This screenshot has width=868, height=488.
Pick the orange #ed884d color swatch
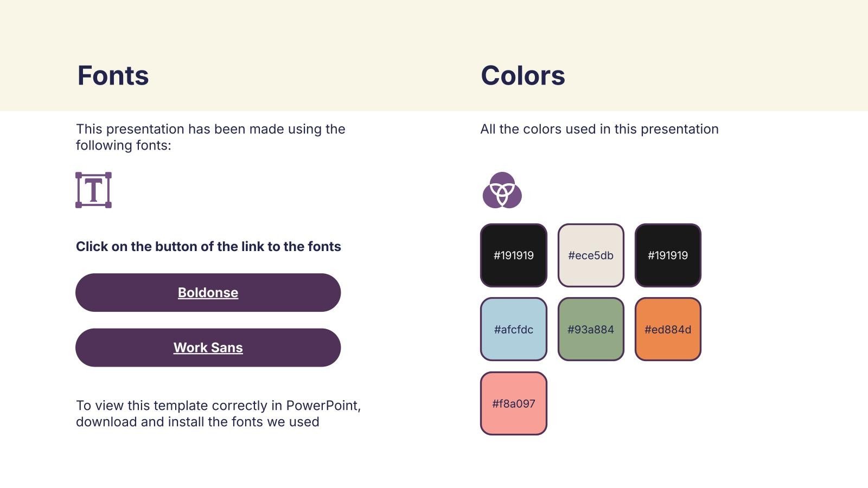(x=668, y=329)
